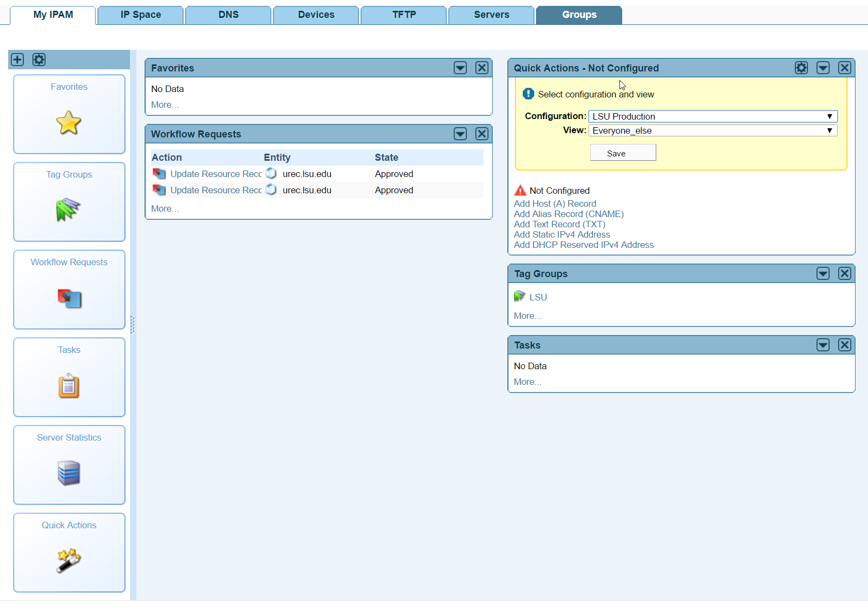The image size is (868, 610).
Task: Close the Favorites panel
Action: pyautogui.click(x=482, y=68)
